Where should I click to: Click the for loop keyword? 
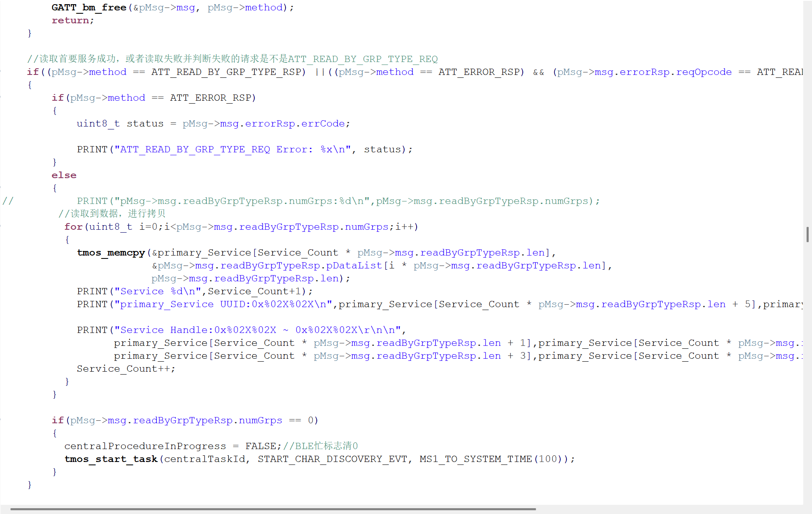pos(73,227)
